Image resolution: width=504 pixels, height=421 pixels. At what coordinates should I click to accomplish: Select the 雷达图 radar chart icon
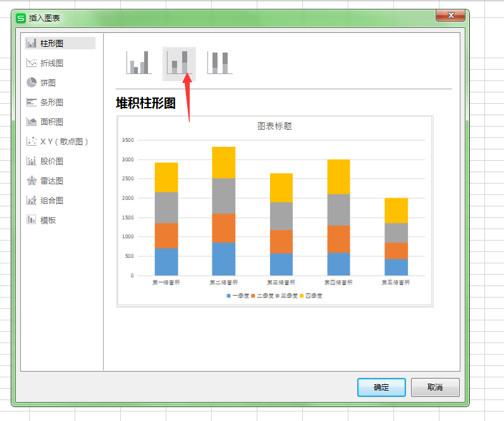pyautogui.click(x=32, y=180)
